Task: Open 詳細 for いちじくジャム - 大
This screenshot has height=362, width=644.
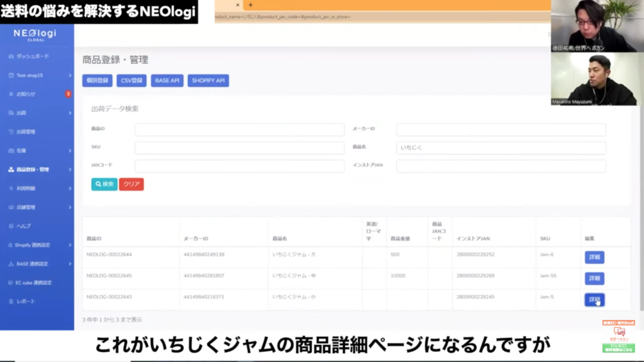Action: coord(594,257)
